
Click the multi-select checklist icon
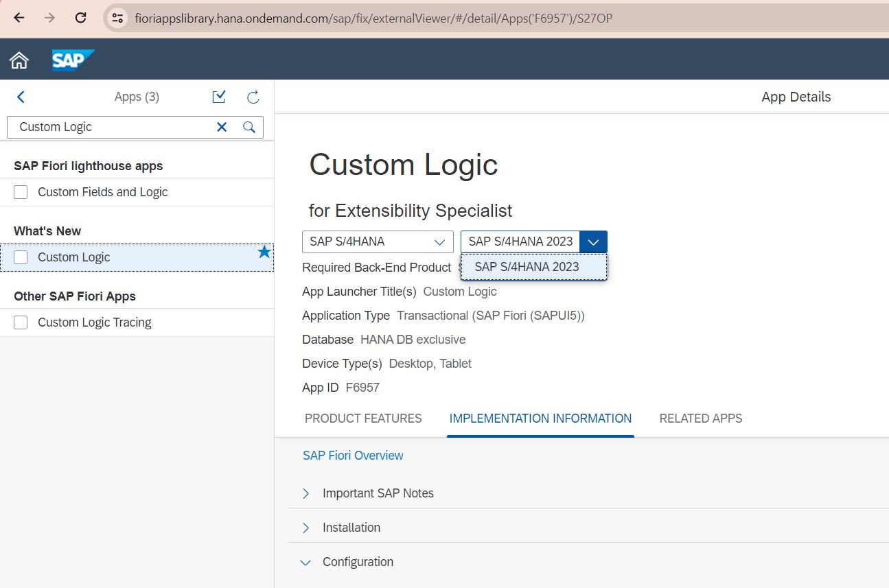(x=219, y=97)
